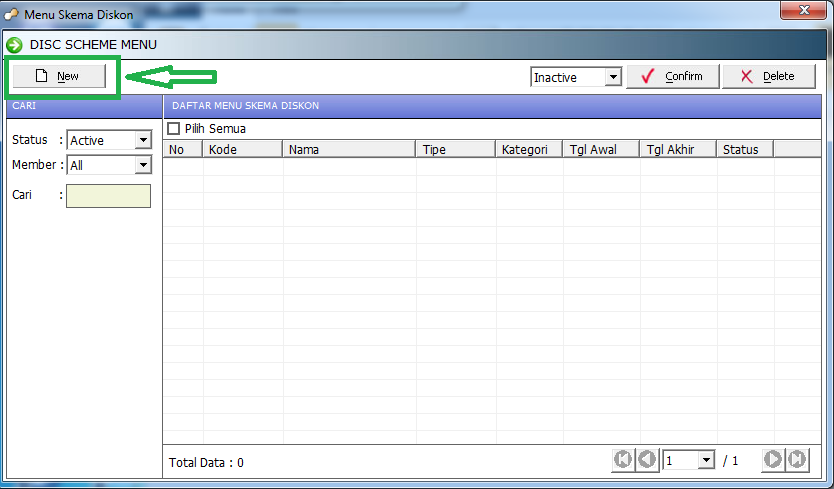Screen dimensions: 834x489
Task: Sort by the Nama column header
Action: (x=348, y=150)
